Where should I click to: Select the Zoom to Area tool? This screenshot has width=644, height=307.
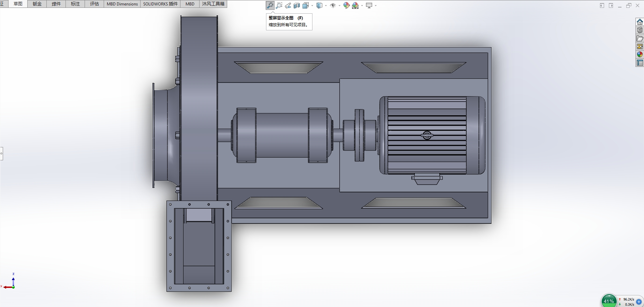pyautogui.click(x=279, y=5)
